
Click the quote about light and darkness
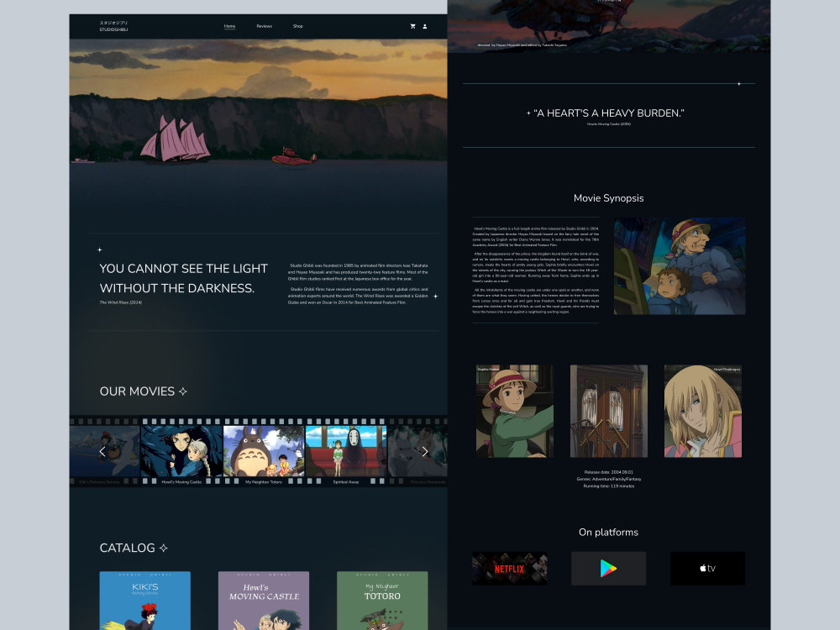[184, 278]
